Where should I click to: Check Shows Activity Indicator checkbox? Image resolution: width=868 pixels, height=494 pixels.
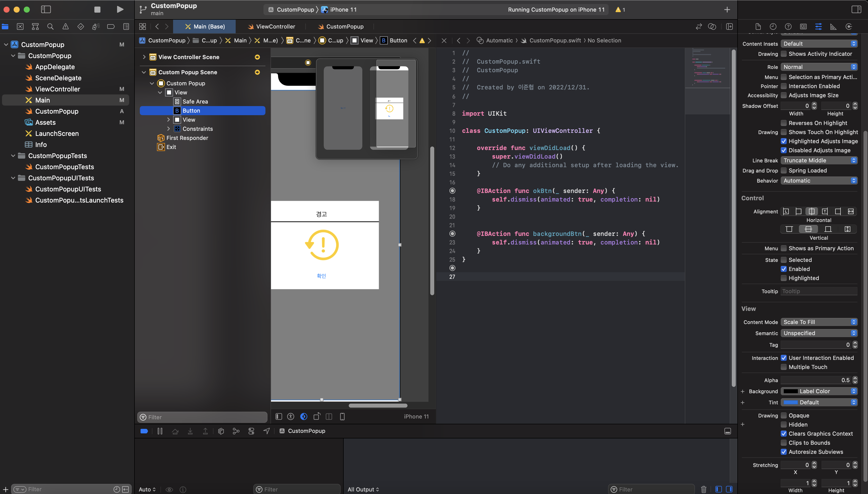pos(784,54)
